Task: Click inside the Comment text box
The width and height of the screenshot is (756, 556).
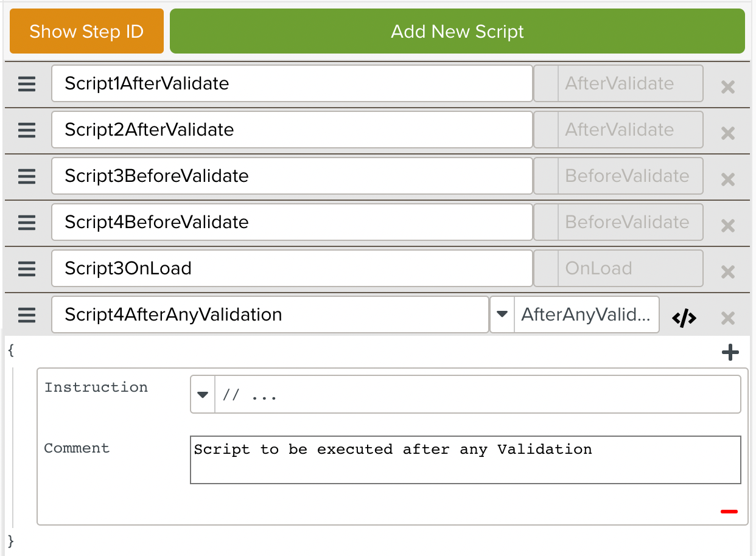Action: [x=466, y=460]
